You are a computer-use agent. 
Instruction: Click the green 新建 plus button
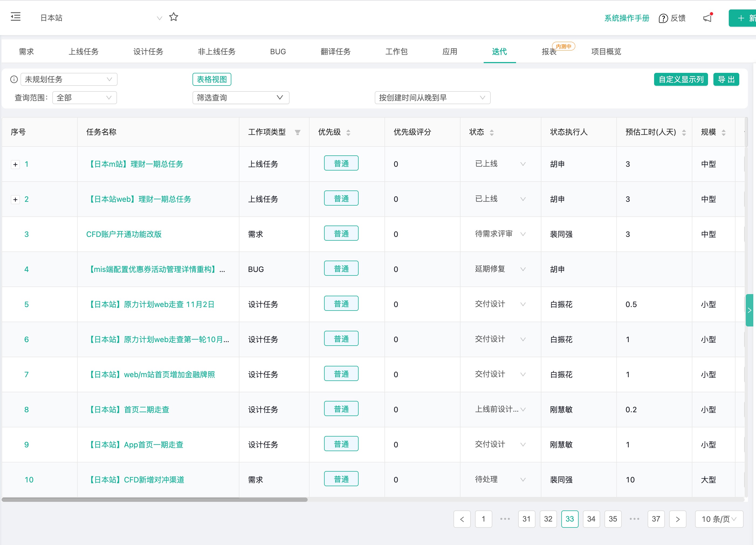742,18
